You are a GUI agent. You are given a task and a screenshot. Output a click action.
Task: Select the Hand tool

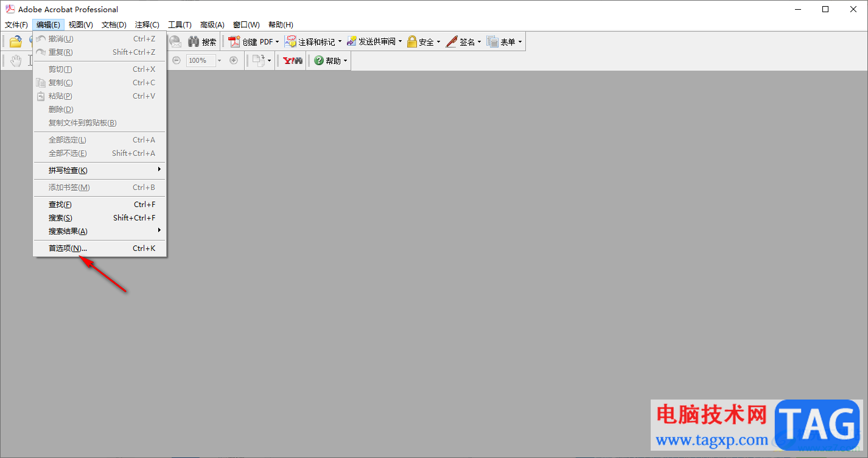(x=15, y=60)
